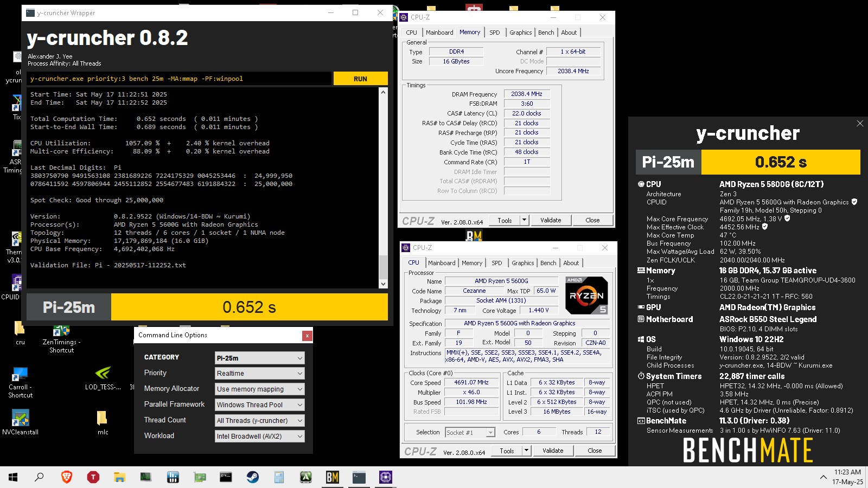This screenshot has height=488, width=868.
Task: Open the cru folder on desktop
Action: pos(20,333)
